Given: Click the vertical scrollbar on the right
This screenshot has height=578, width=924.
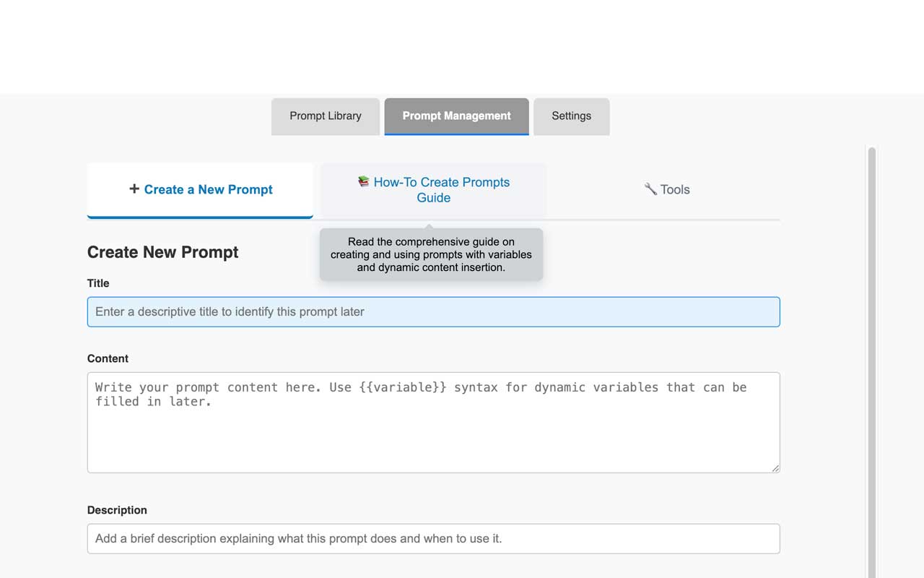Looking at the screenshot, I should pyautogui.click(x=872, y=361).
